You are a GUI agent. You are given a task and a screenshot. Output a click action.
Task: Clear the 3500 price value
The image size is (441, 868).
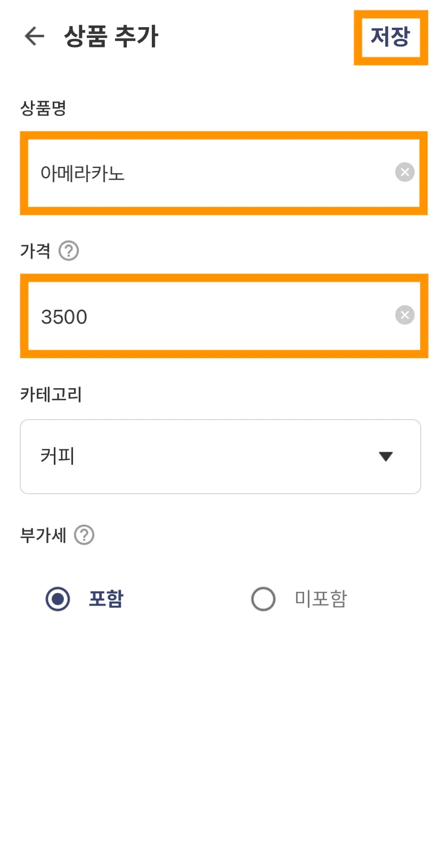point(405,315)
